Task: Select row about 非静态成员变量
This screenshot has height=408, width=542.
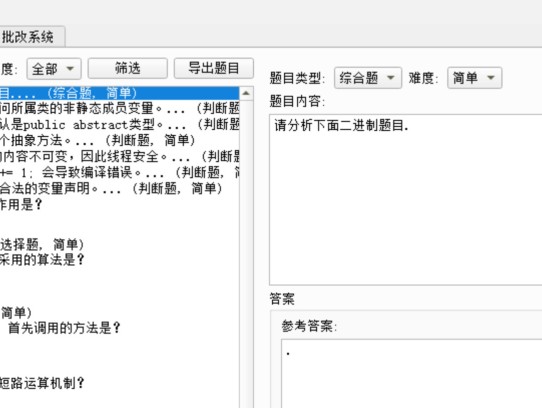Action: 119,109
